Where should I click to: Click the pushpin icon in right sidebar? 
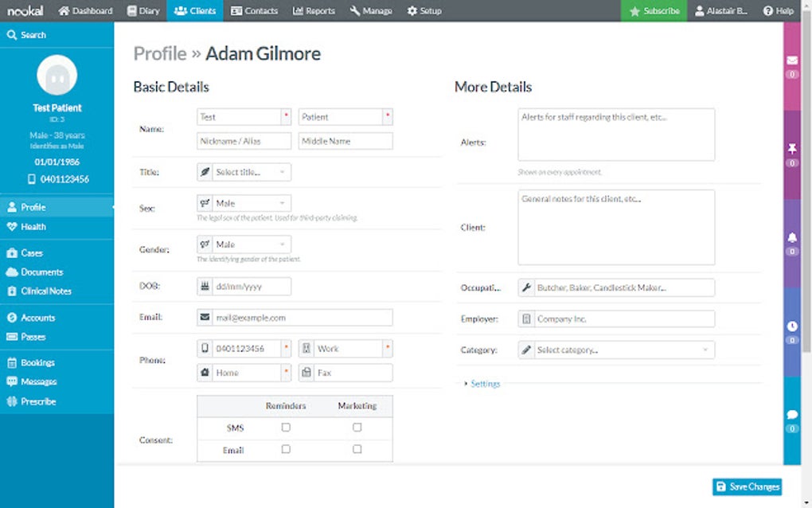[x=792, y=149]
